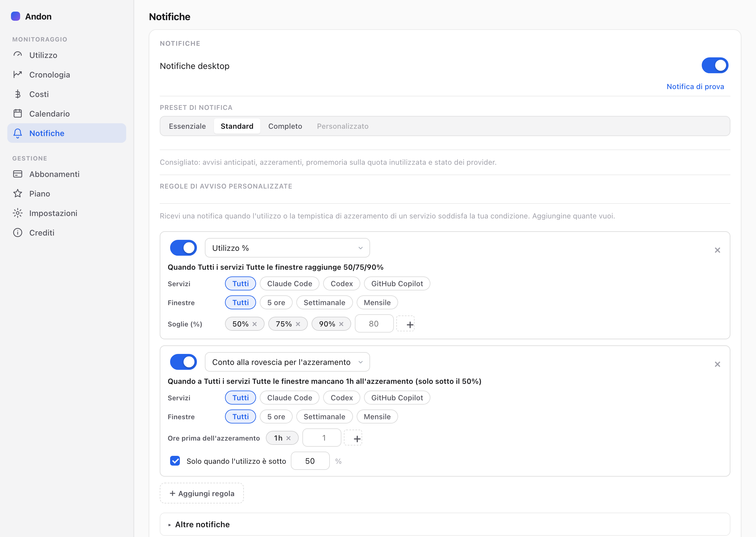Go to Calendario in the sidebar
756x537 pixels.
click(67, 114)
